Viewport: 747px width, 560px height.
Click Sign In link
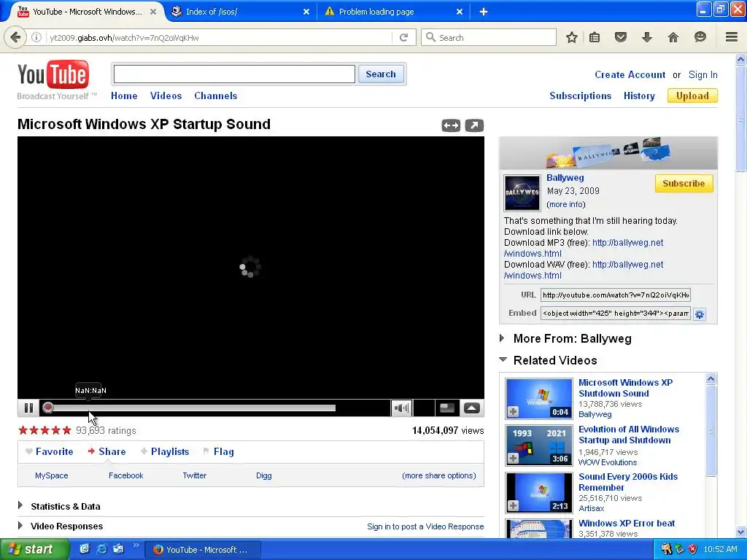pyautogui.click(x=703, y=75)
